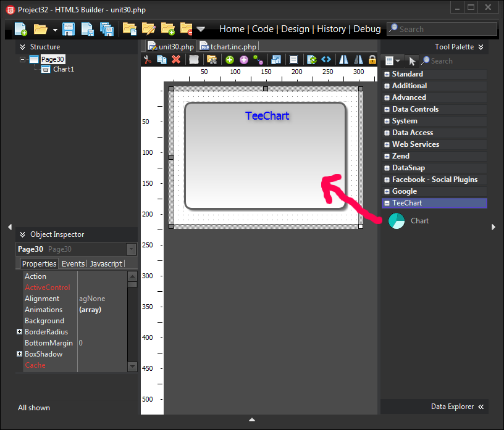Viewport: 504px width, 430px height.
Task: Switch to the Javascript tab in Object Inspector
Action: [106, 264]
